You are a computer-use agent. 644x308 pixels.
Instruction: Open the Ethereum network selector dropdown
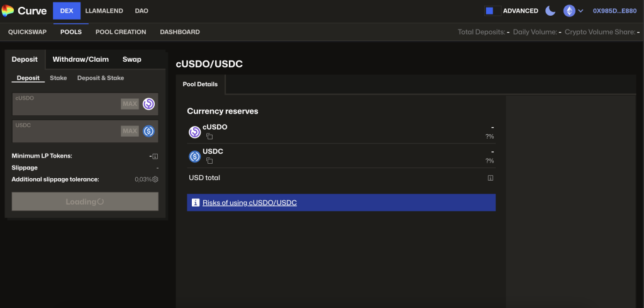[573, 11]
